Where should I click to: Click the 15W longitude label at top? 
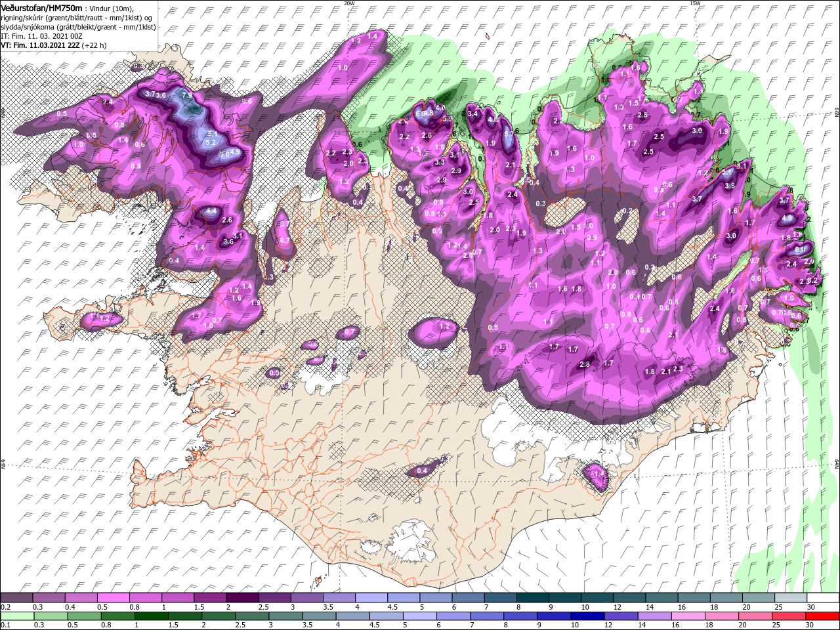[x=695, y=3]
